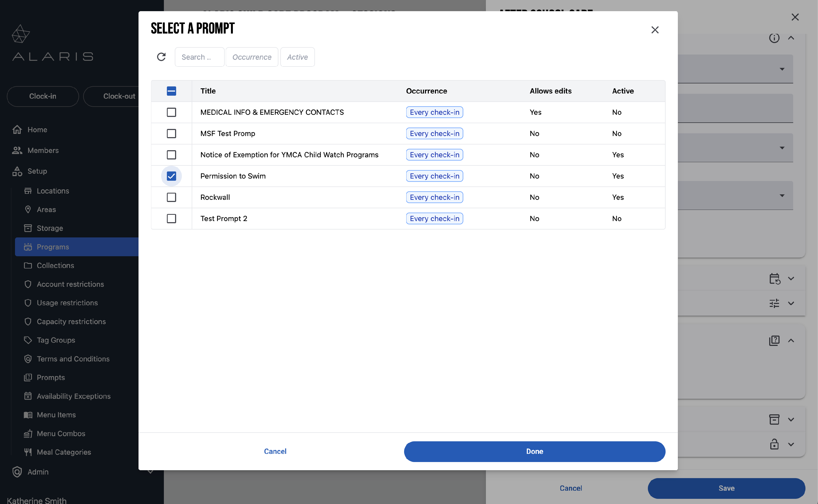This screenshot has width=818, height=504.
Task: Uncheck the Permission to Swim checkbox
Action: (x=171, y=176)
